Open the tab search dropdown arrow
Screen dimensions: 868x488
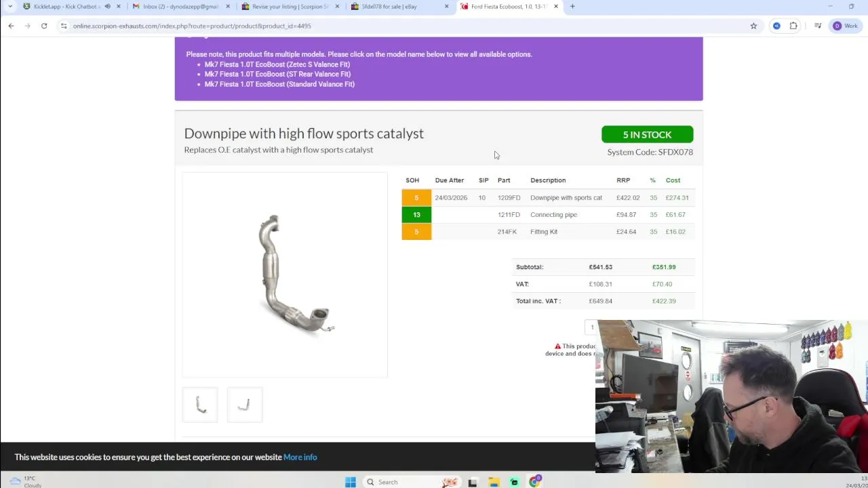point(9,6)
